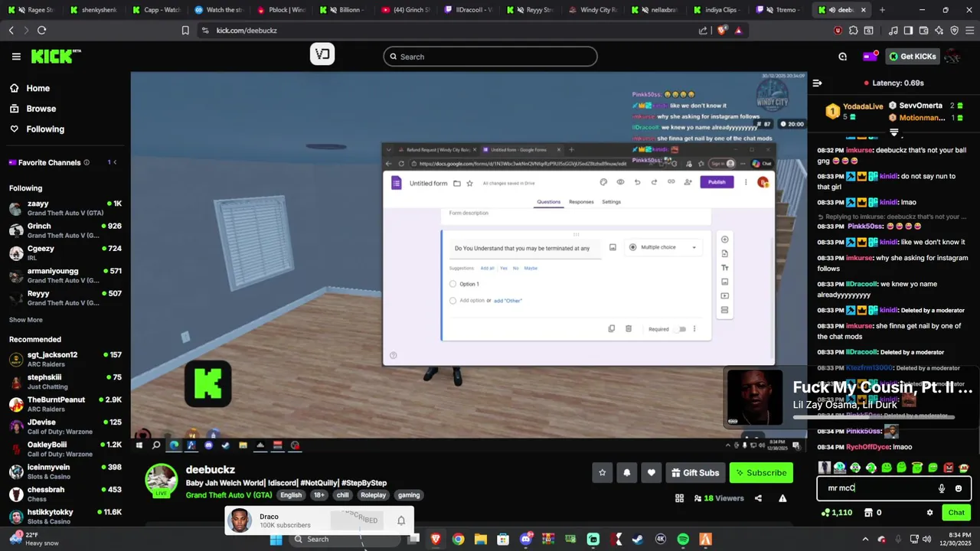Viewport: 980px width, 551px height.
Task: Open the Brave Shields lion icon
Action: click(x=724, y=31)
